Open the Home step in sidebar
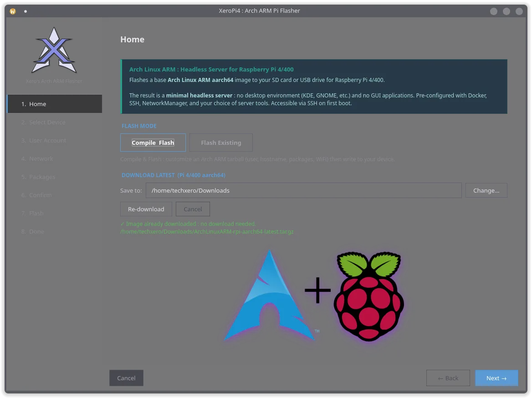This screenshot has width=532, height=398. (x=54, y=104)
